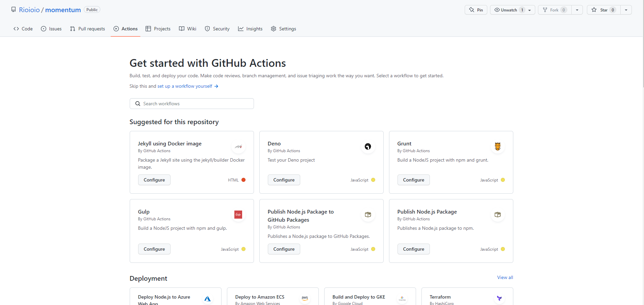
Task: Open repository Settings tab
Action: (283, 29)
